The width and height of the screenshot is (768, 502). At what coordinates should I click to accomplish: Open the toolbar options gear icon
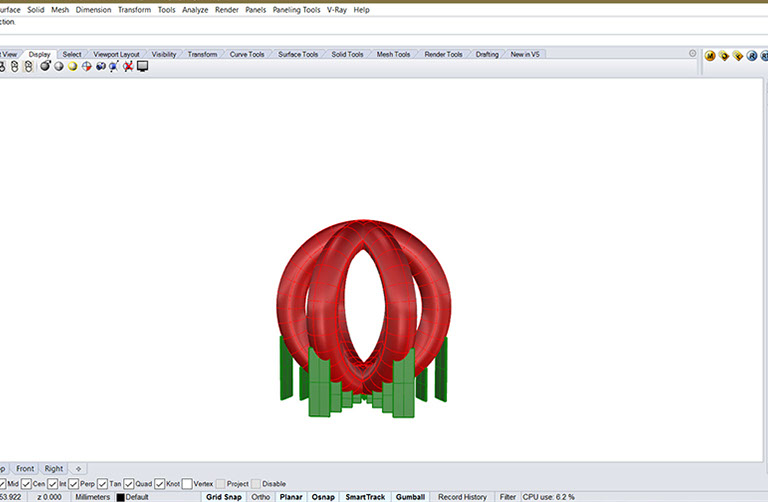point(693,53)
